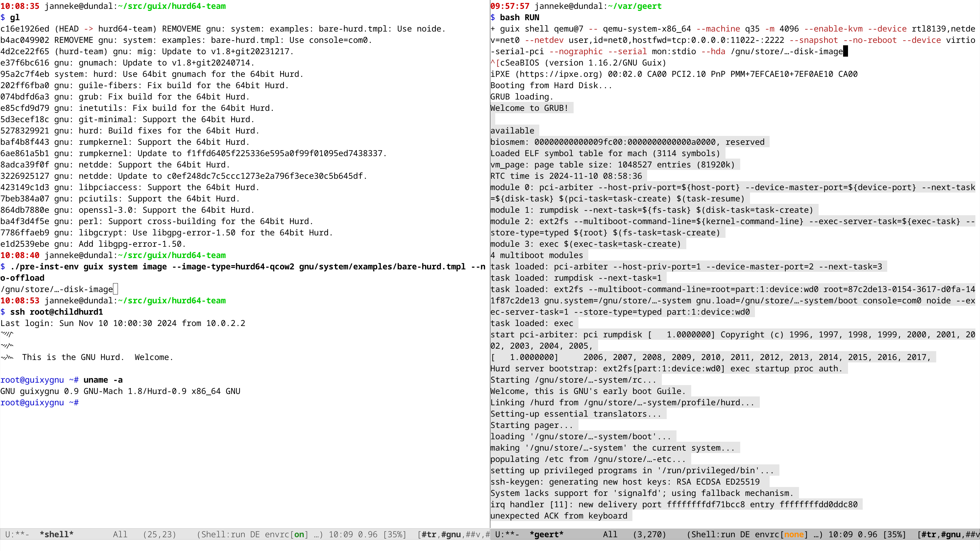The width and height of the screenshot is (980, 551).
Task: Click the U:**- status in left mode line
Action: point(17,534)
